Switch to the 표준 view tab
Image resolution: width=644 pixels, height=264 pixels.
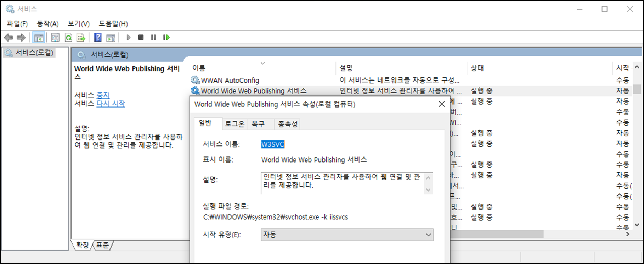point(103,245)
